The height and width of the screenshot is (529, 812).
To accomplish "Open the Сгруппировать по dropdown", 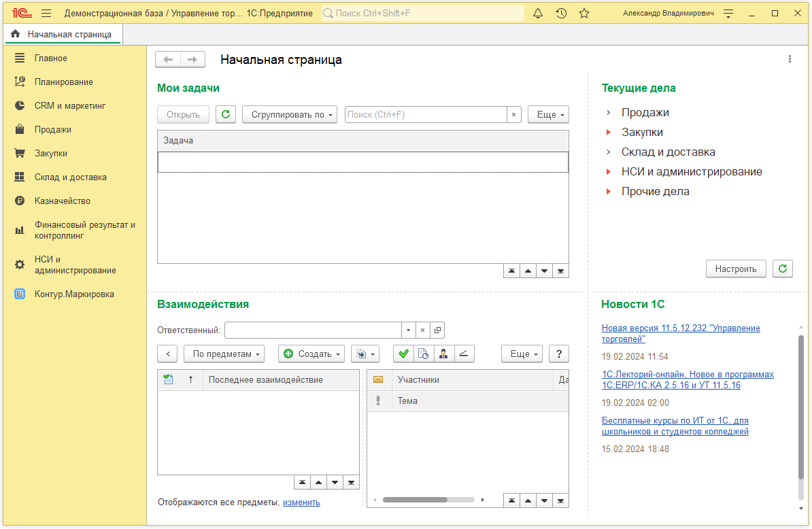I will [290, 115].
